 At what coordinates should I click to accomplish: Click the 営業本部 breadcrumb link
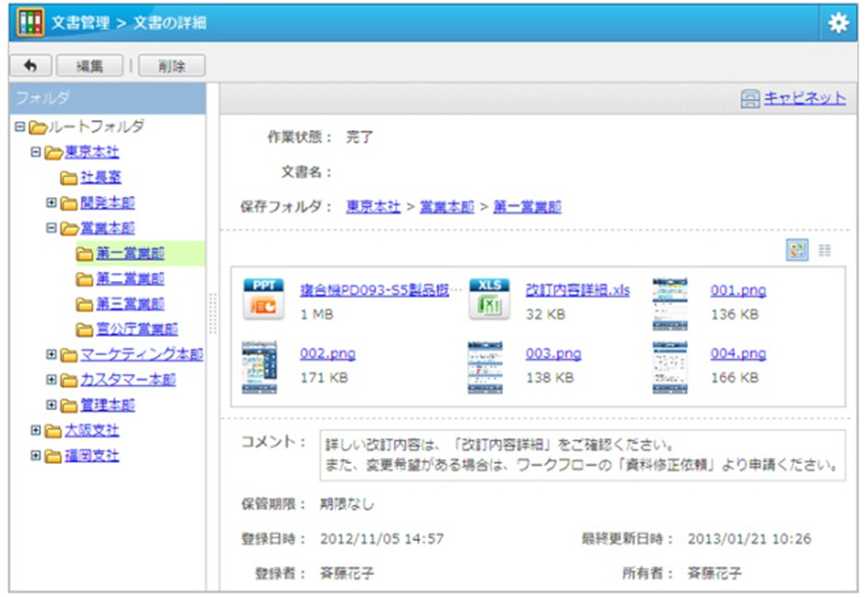(x=440, y=207)
